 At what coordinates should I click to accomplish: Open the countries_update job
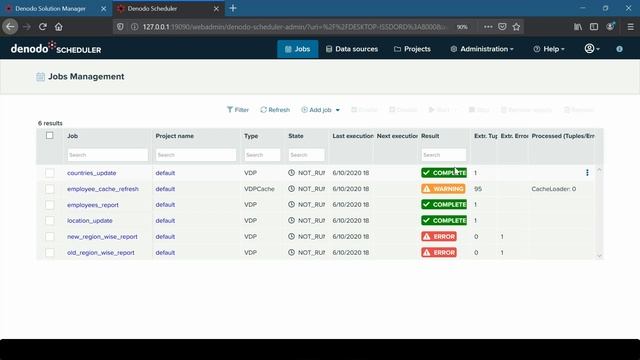click(x=91, y=173)
